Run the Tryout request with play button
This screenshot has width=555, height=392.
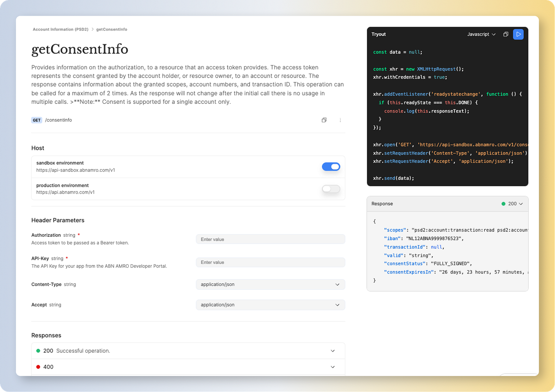pyautogui.click(x=518, y=34)
